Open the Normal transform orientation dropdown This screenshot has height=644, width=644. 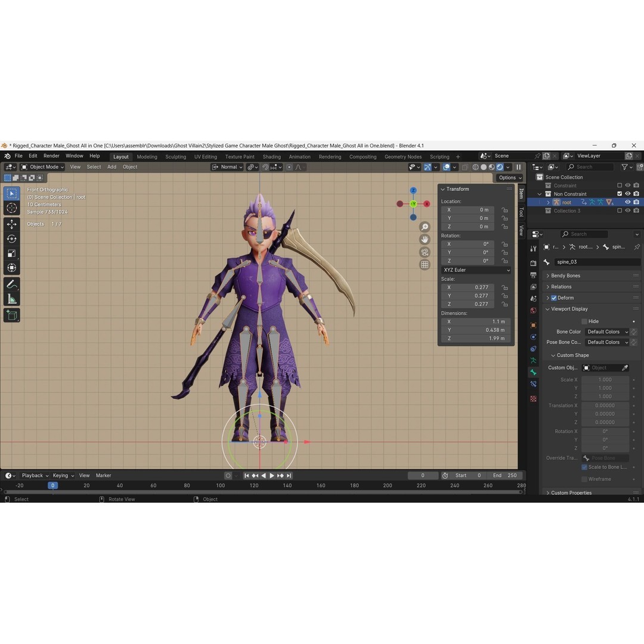tap(227, 167)
